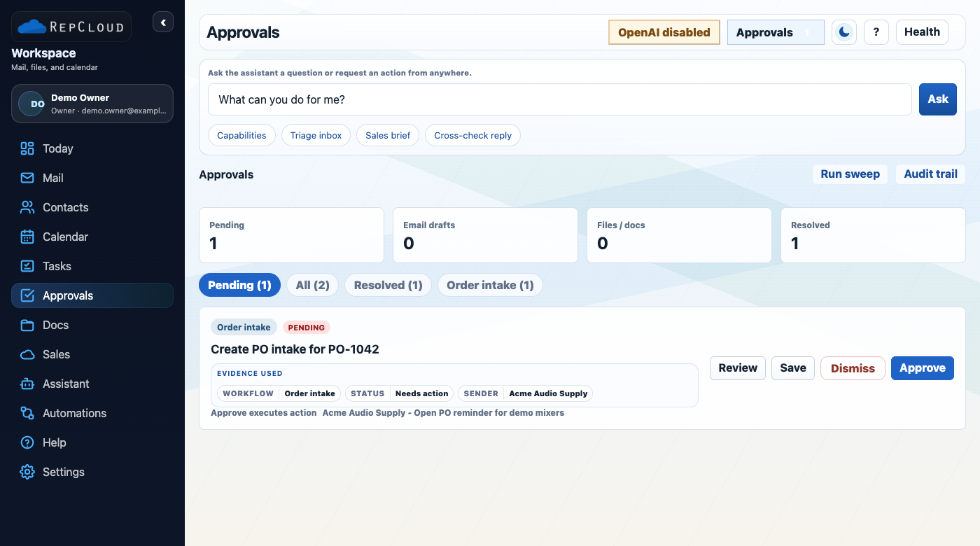Click the Open PO reminder email subject text
The image size is (980, 546).
click(443, 413)
